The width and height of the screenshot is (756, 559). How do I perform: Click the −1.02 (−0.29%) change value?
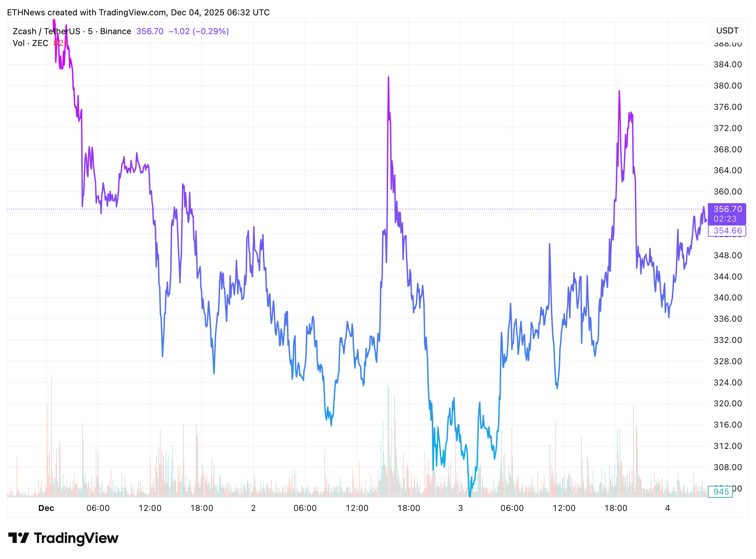(x=199, y=31)
